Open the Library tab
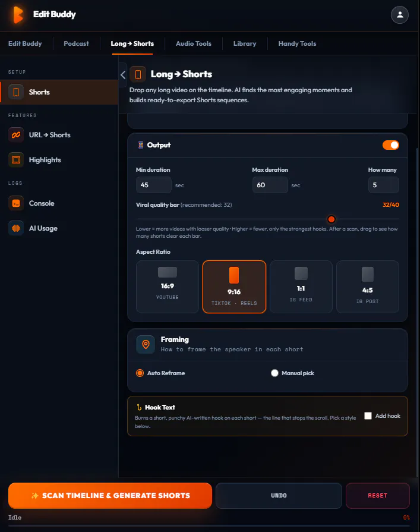Screen dimensions: 420x532 245,43
